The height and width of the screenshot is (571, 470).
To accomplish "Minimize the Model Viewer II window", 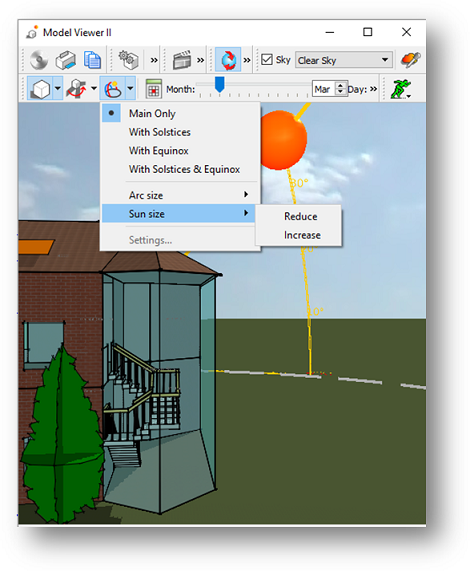I will pyautogui.click(x=330, y=32).
